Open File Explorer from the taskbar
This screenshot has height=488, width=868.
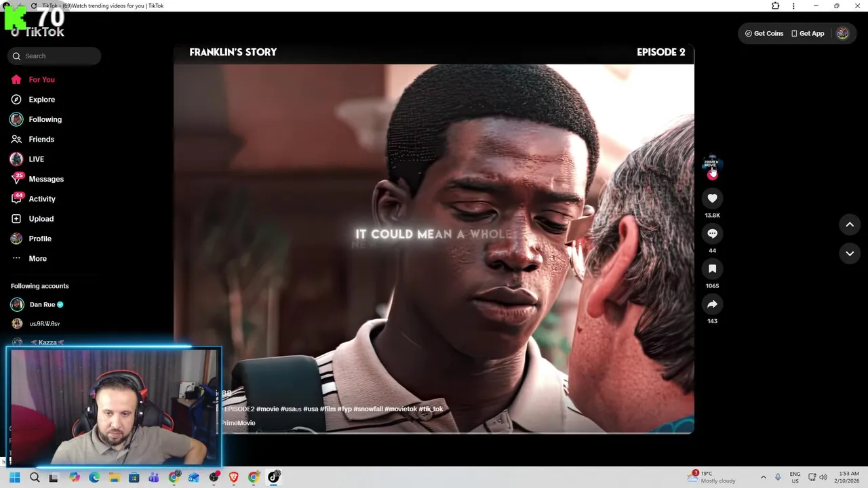tap(114, 477)
